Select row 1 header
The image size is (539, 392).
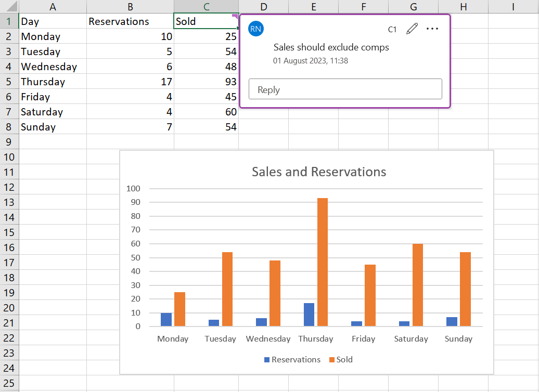(x=9, y=21)
